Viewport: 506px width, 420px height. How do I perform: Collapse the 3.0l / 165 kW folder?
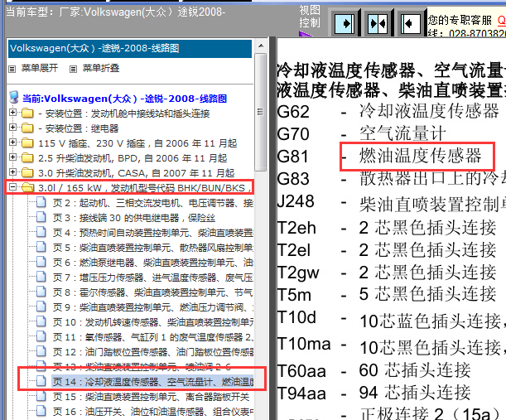tap(13, 188)
